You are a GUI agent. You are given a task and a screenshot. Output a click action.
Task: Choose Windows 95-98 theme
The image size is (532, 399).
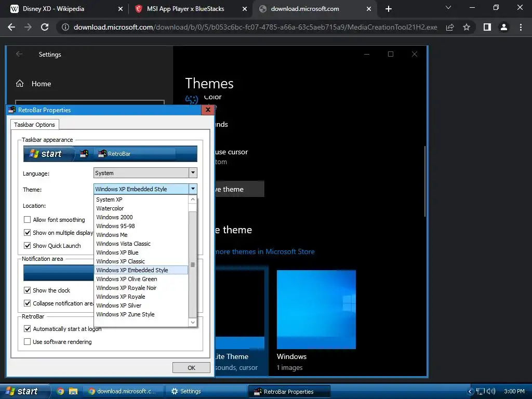[141, 226]
